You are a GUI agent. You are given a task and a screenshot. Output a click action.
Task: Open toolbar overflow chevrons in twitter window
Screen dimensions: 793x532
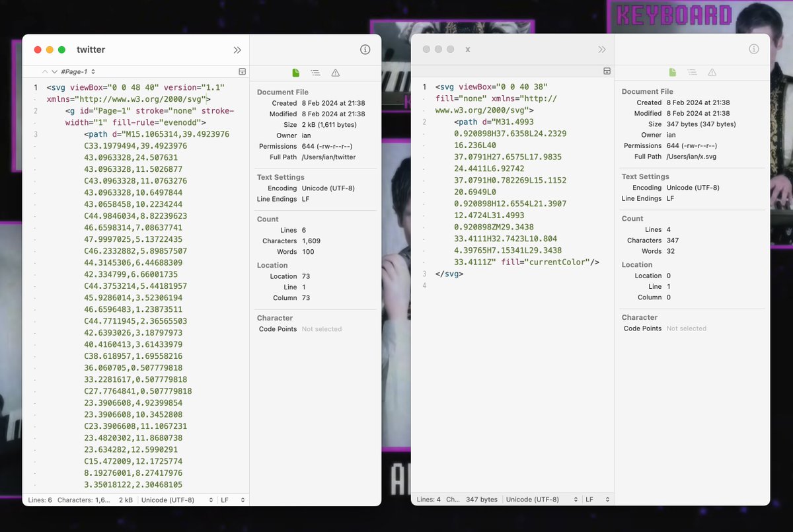(x=237, y=50)
